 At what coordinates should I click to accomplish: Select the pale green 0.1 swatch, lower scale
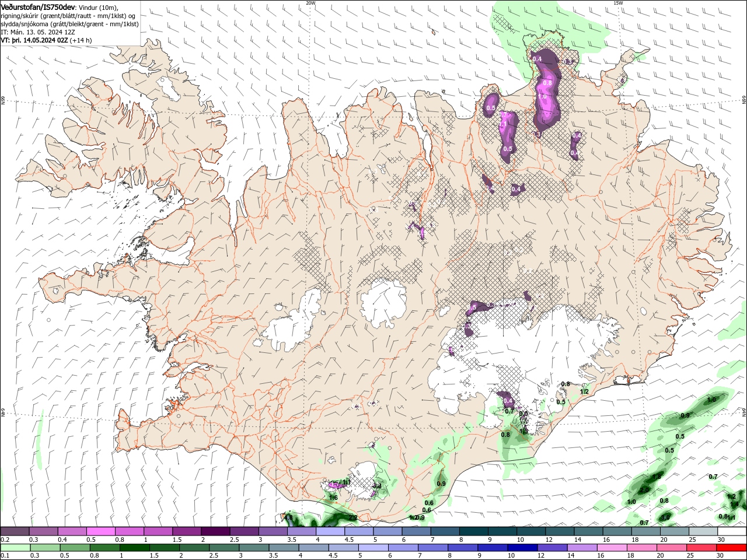click(15, 548)
